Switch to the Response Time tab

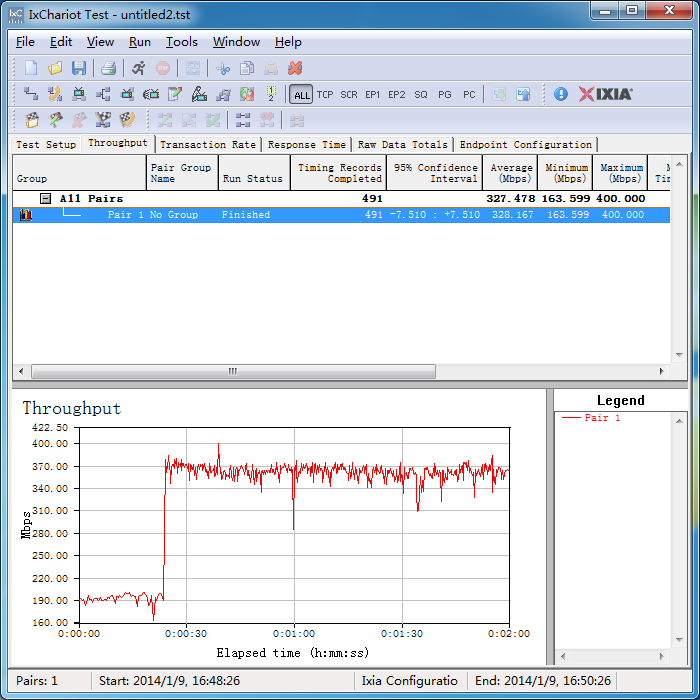(307, 145)
